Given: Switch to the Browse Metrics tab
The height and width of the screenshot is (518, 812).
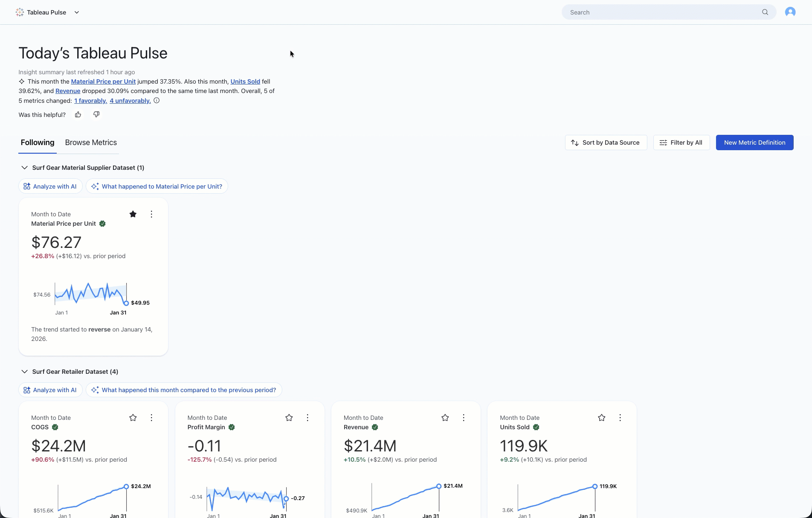Looking at the screenshot, I should tap(91, 143).
